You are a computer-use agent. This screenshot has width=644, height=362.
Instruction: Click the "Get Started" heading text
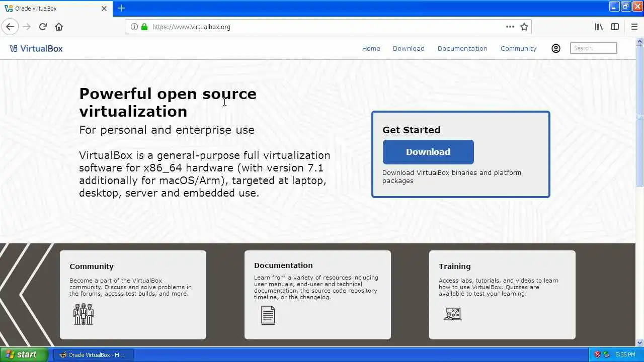412,130
